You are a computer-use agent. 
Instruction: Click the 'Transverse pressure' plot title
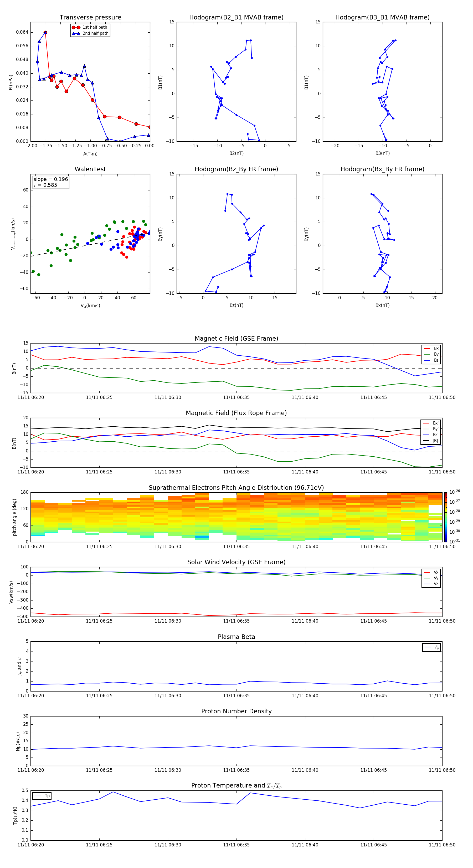point(90,18)
